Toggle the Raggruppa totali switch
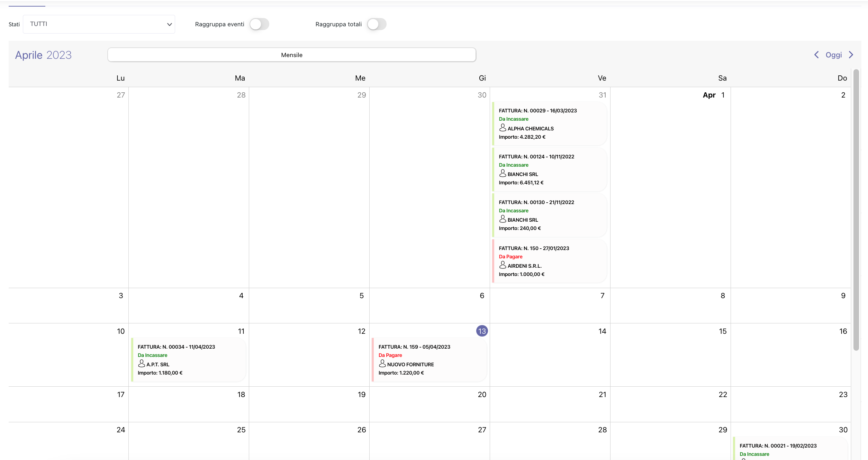The image size is (868, 460). coord(377,24)
